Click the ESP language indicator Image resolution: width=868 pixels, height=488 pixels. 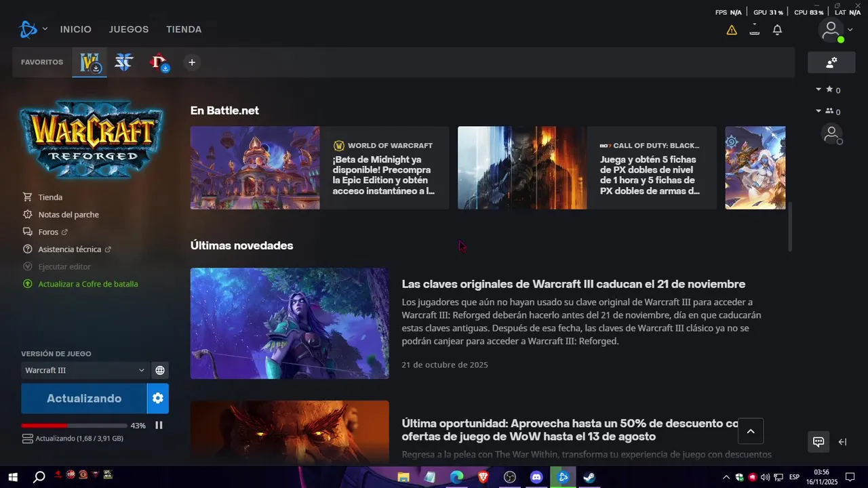click(794, 477)
